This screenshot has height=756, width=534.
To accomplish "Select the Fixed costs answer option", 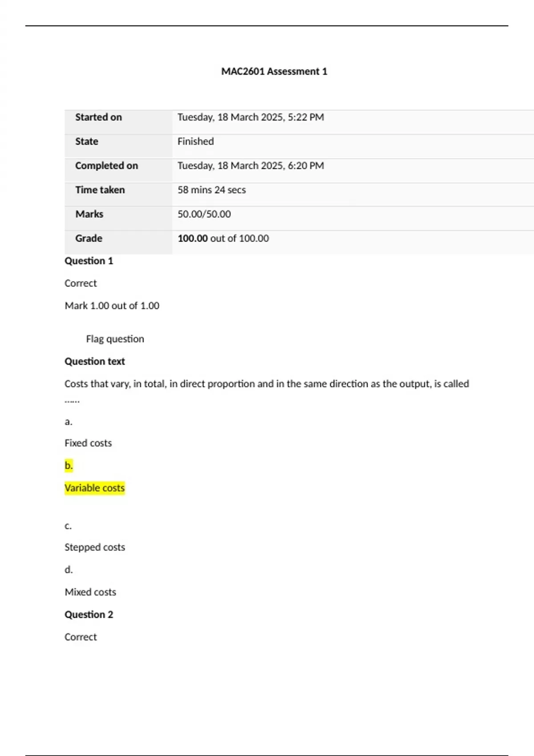I will (x=88, y=443).
